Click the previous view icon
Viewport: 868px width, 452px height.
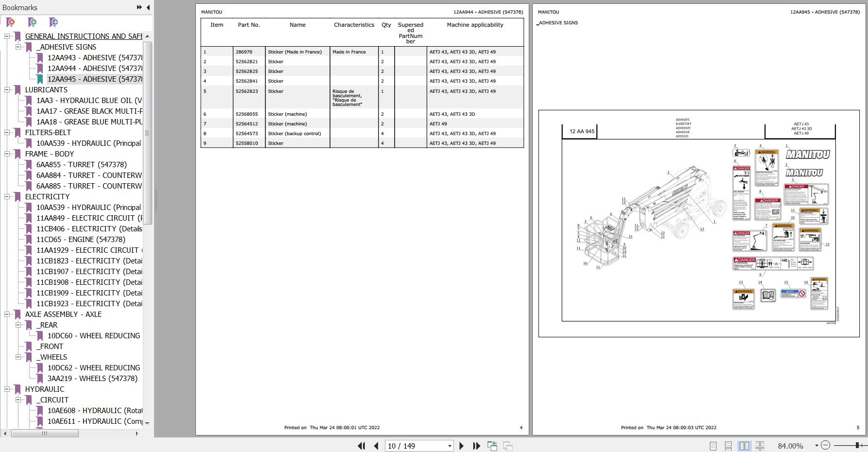point(492,446)
